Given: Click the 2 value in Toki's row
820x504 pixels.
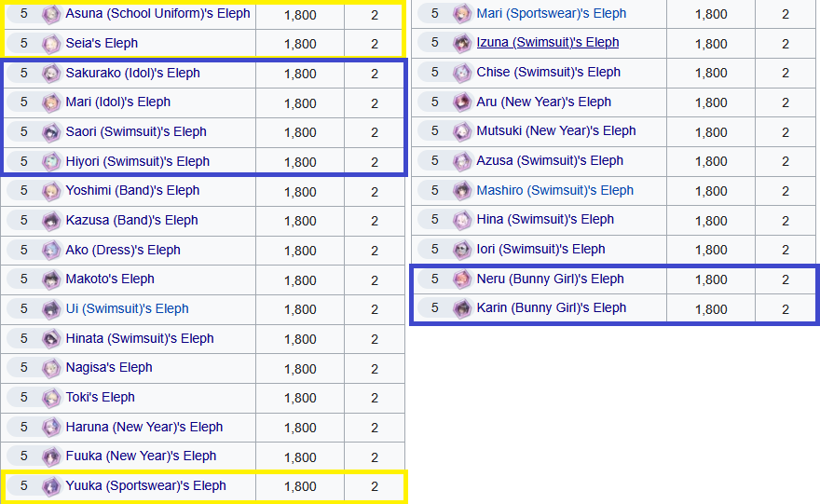Looking at the screenshot, I should coord(375,398).
